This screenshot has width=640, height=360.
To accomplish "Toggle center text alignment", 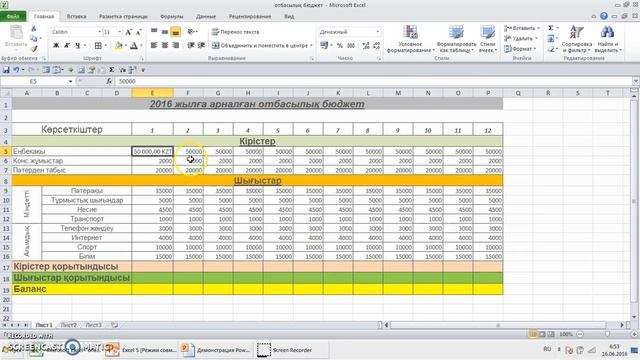I will pos(164,45).
